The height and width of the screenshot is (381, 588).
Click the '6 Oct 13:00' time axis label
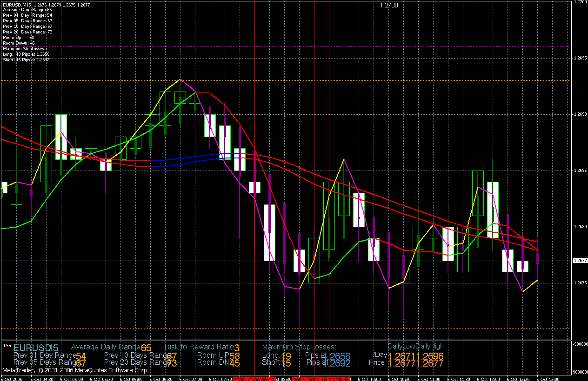click(547, 378)
